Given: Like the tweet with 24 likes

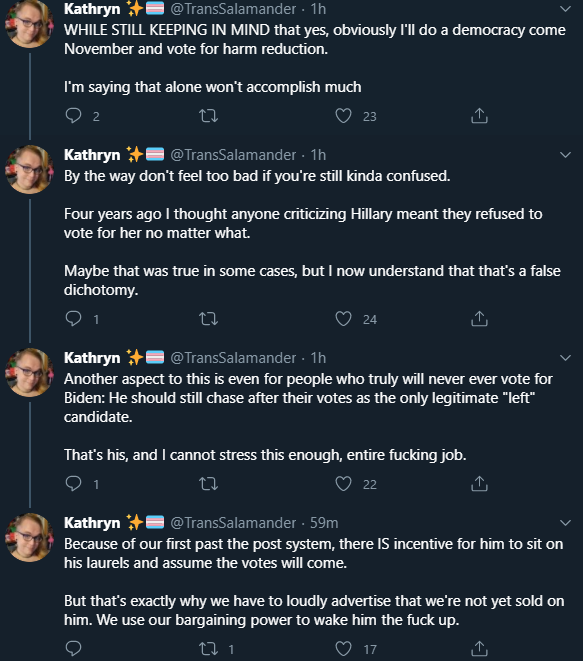Looking at the screenshot, I should pos(343,319).
